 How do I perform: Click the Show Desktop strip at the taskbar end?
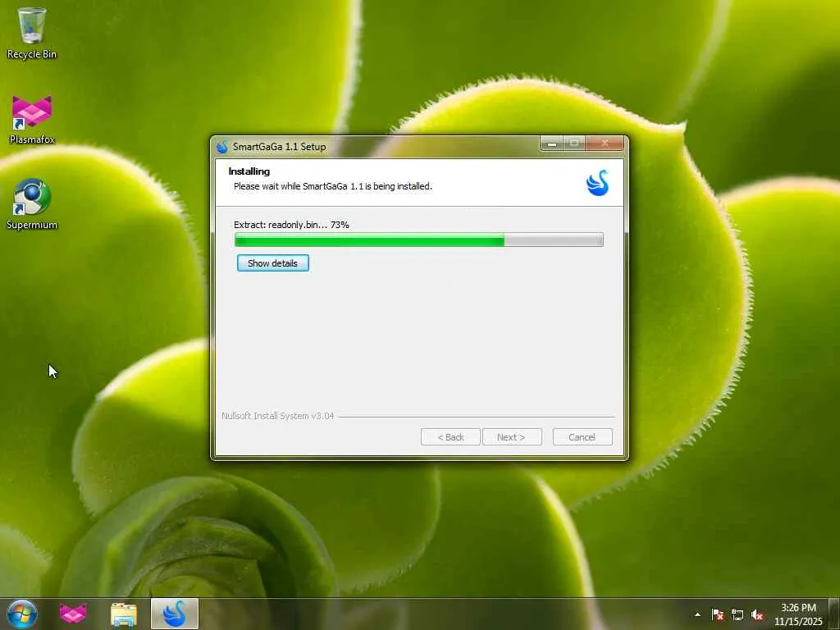point(834,614)
